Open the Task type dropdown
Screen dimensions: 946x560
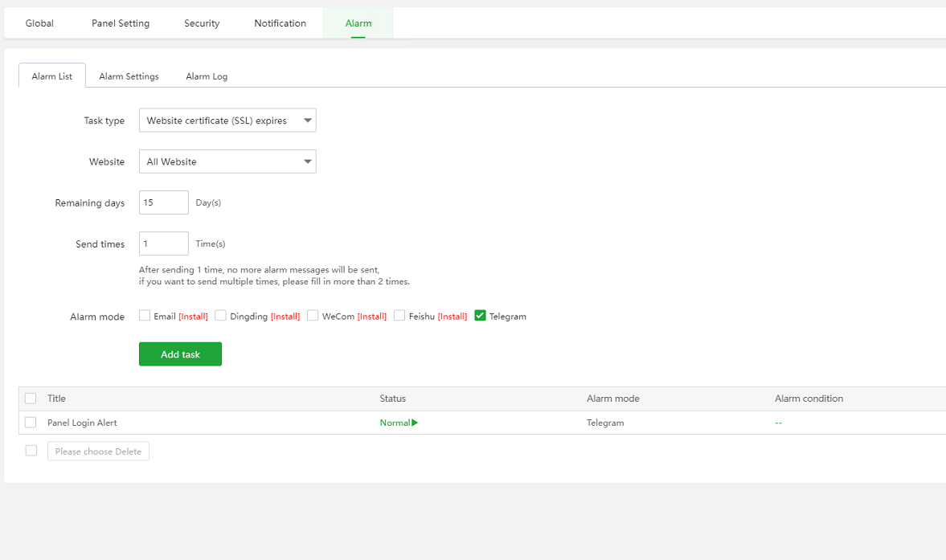tap(227, 121)
